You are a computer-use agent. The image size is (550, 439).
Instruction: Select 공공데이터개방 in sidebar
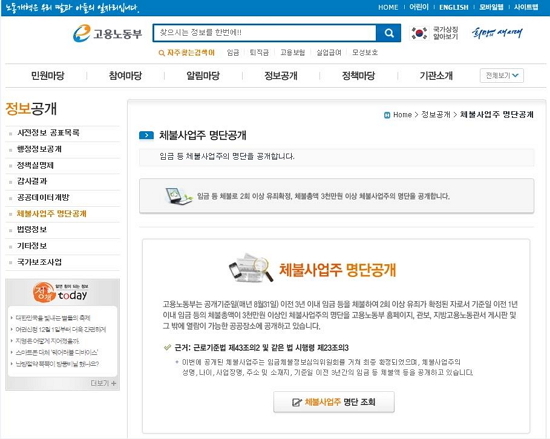[x=43, y=197]
